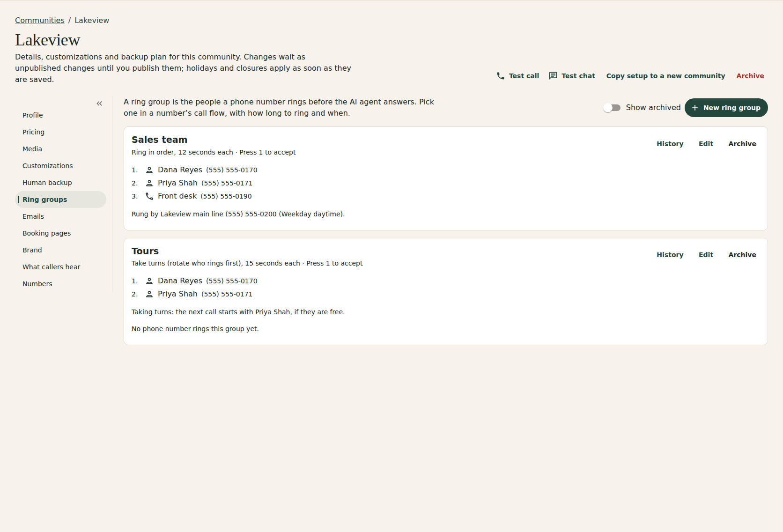Click "No phone number rings this group yet"

(195, 329)
